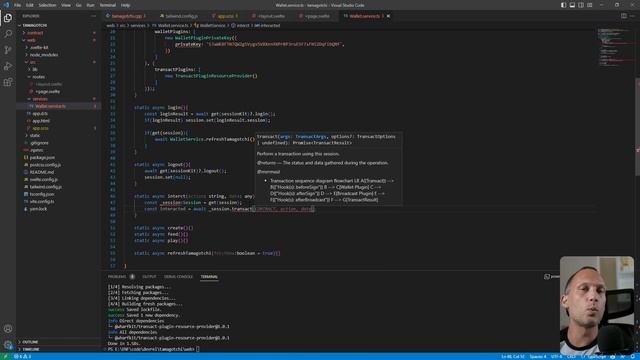This screenshot has height=360, width=640.
Task: Open .gitignore in the explorer
Action: pos(58,143)
